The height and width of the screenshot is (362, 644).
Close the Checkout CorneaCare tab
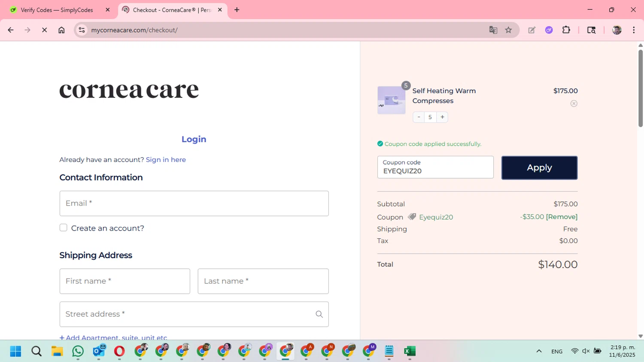pos(220,10)
